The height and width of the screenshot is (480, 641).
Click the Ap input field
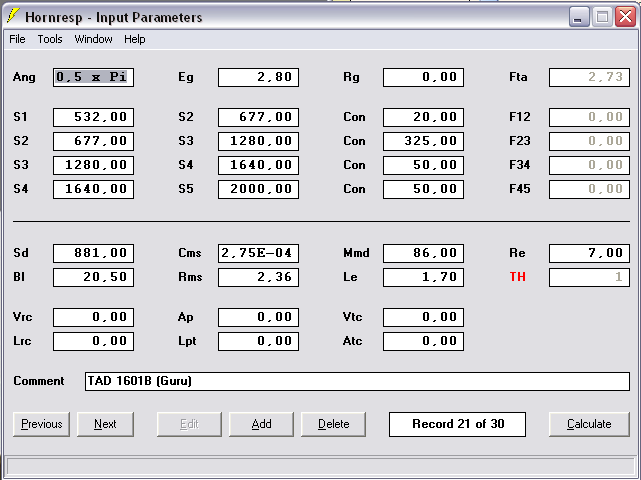(258, 317)
